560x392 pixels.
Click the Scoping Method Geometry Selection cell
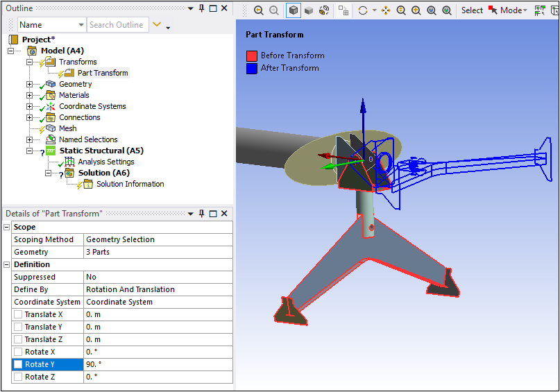[158, 239]
